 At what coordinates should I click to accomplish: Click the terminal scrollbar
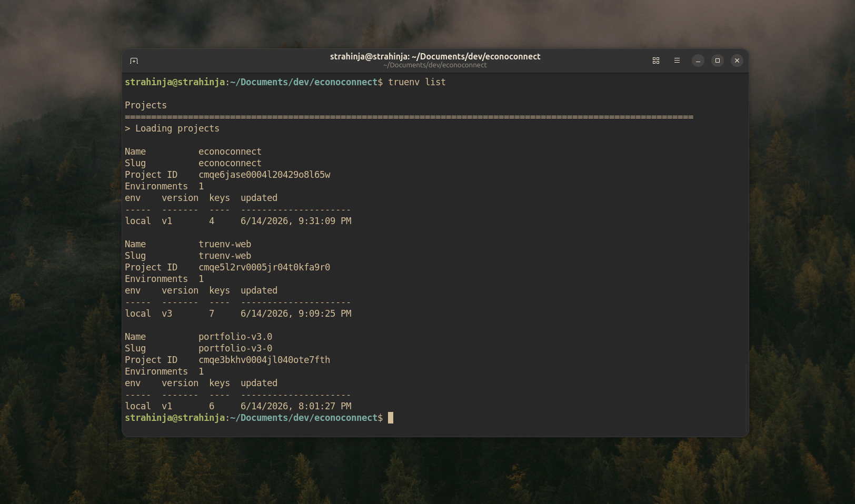pyautogui.click(x=747, y=397)
